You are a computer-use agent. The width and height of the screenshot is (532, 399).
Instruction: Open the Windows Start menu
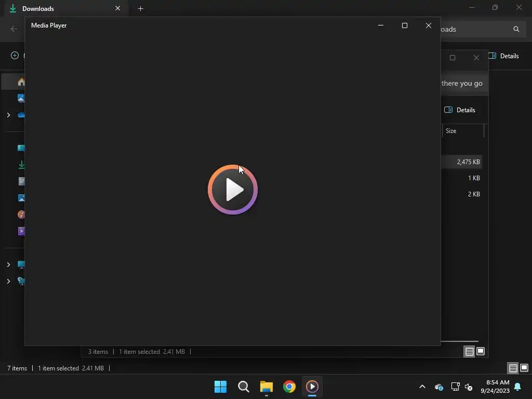point(220,387)
